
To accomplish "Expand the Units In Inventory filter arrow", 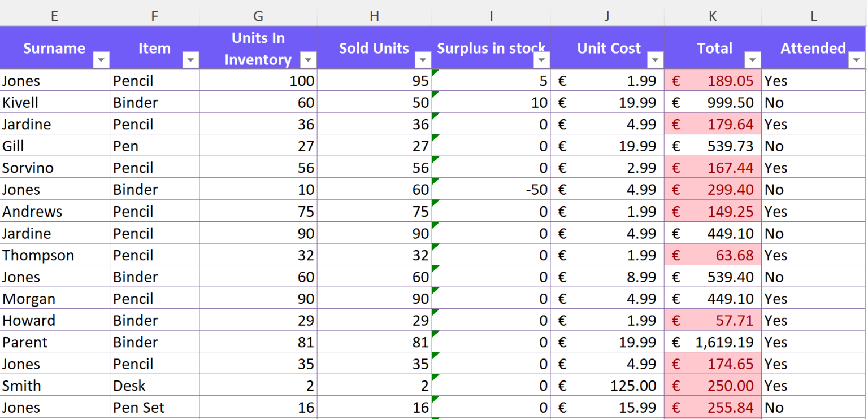I will (x=309, y=60).
